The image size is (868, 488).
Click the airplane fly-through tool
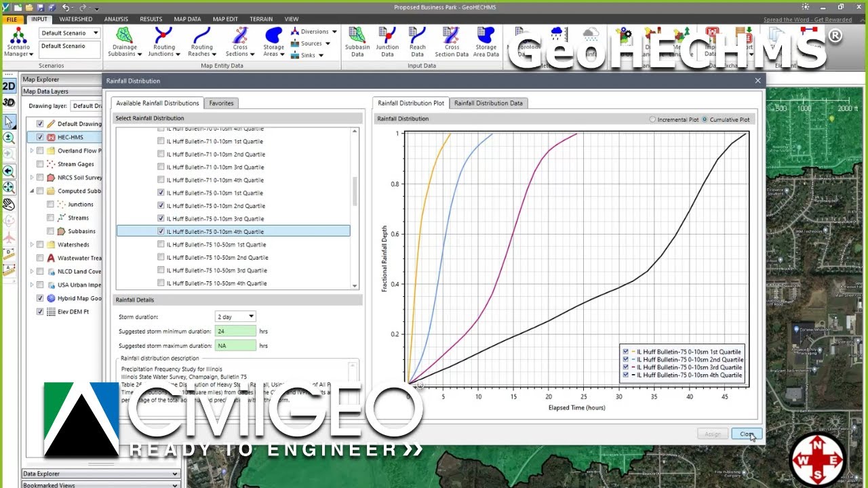(9, 238)
